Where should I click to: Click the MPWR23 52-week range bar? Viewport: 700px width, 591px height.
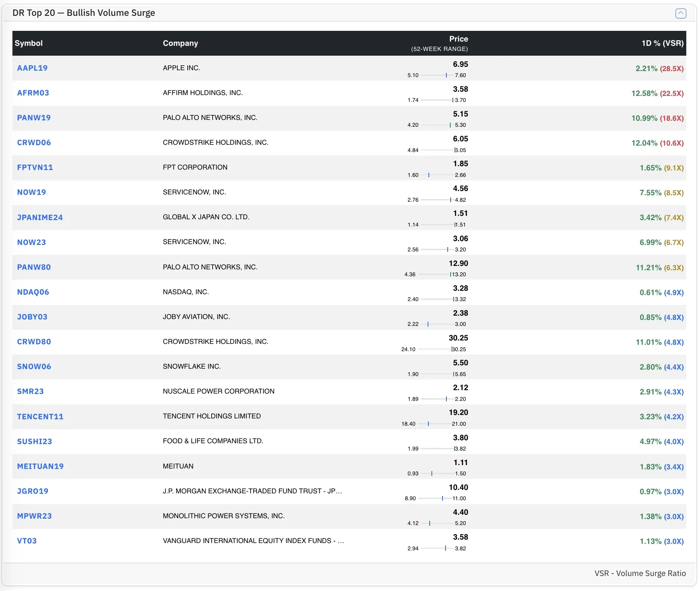tap(437, 523)
